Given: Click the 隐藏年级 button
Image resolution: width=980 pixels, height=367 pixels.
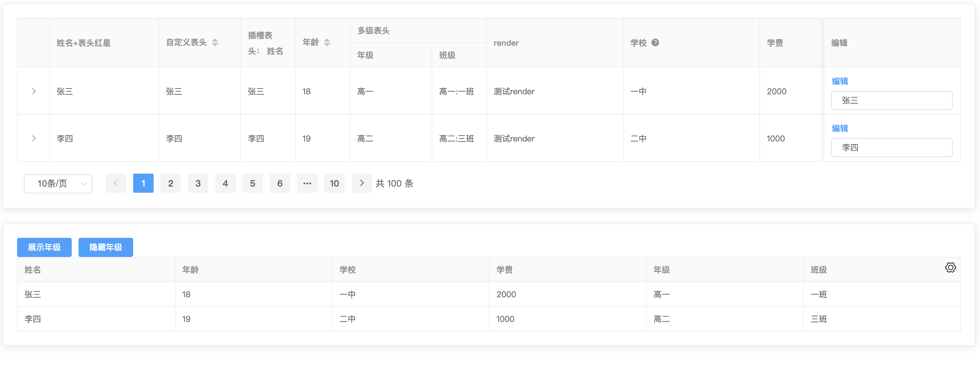Looking at the screenshot, I should tap(106, 247).
